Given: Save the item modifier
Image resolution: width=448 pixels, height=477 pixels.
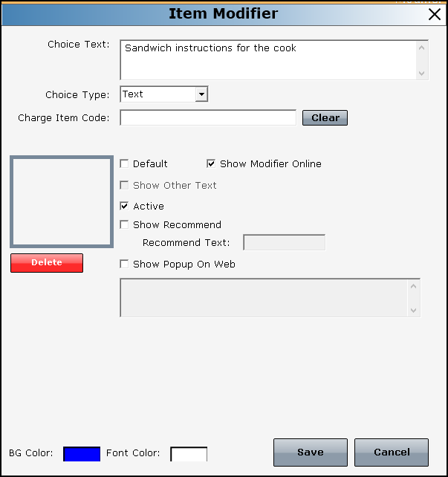Looking at the screenshot, I should (x=310, y=452).
